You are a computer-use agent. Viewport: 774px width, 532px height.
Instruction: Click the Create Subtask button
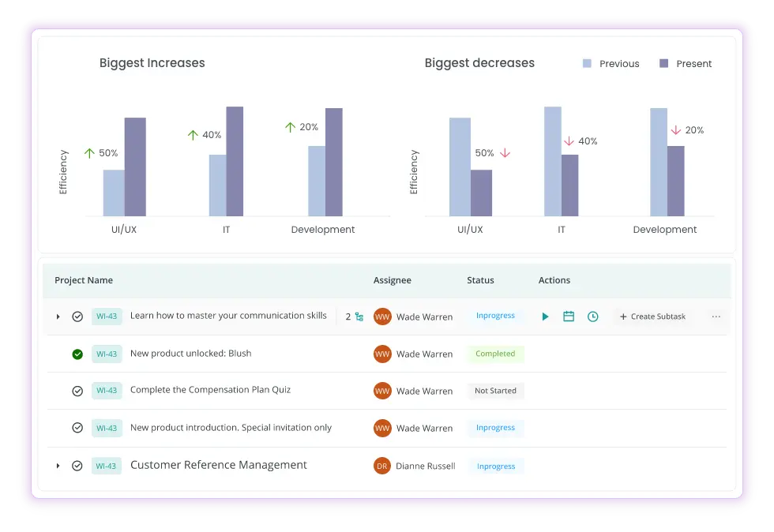652,317
